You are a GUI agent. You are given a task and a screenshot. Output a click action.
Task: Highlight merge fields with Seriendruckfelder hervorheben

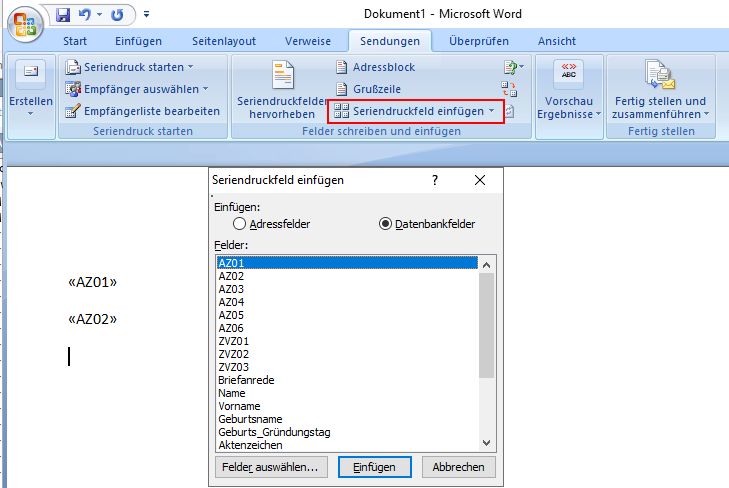coord(283,90)
